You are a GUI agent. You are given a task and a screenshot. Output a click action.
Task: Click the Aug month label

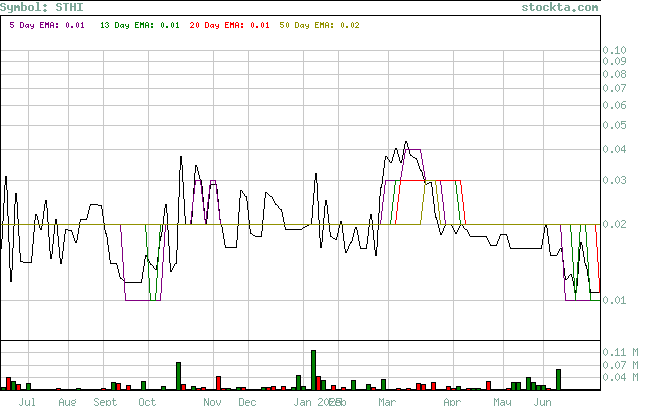(x=67, y=401)
